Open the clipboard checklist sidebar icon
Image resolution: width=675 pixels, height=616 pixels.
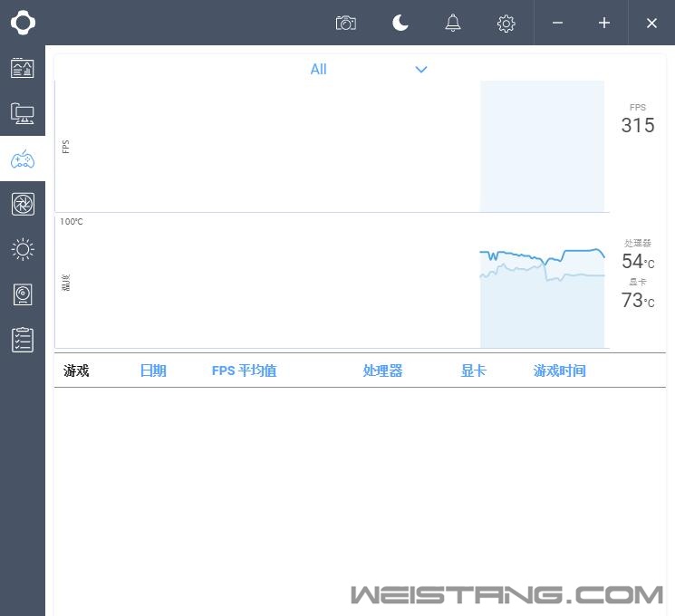point(23,340)
